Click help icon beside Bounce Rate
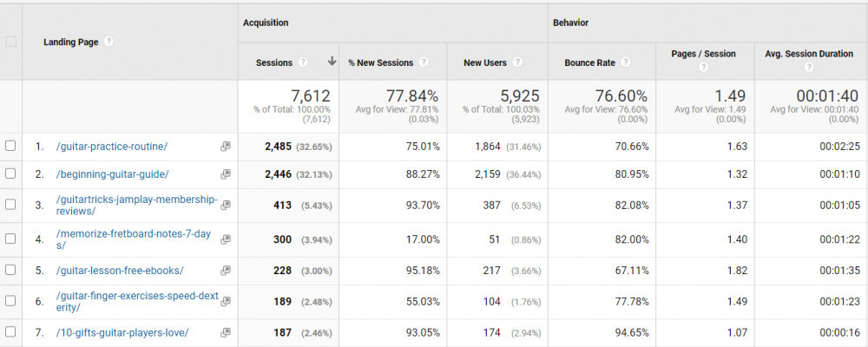Image resolution: width=868 pixels, height=347 pixels. (x=625, y=62)
